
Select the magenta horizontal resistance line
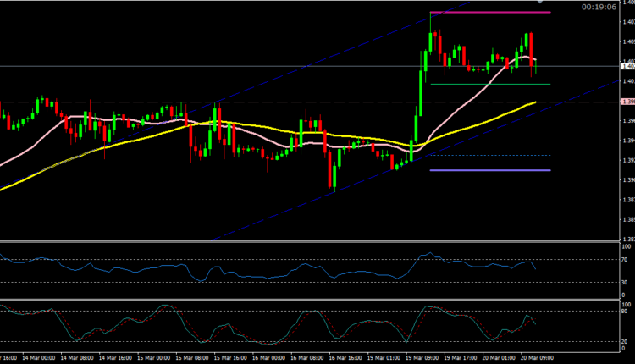coord(491,12)
